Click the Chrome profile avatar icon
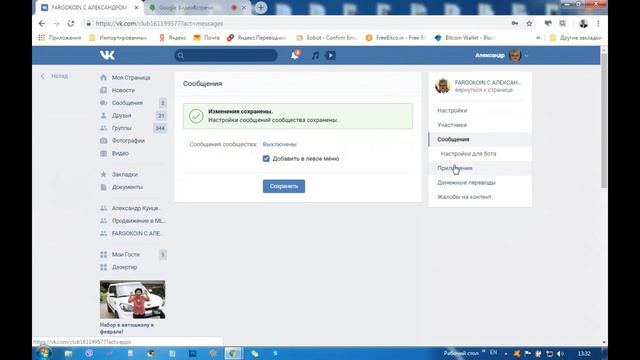 (583, 24)
